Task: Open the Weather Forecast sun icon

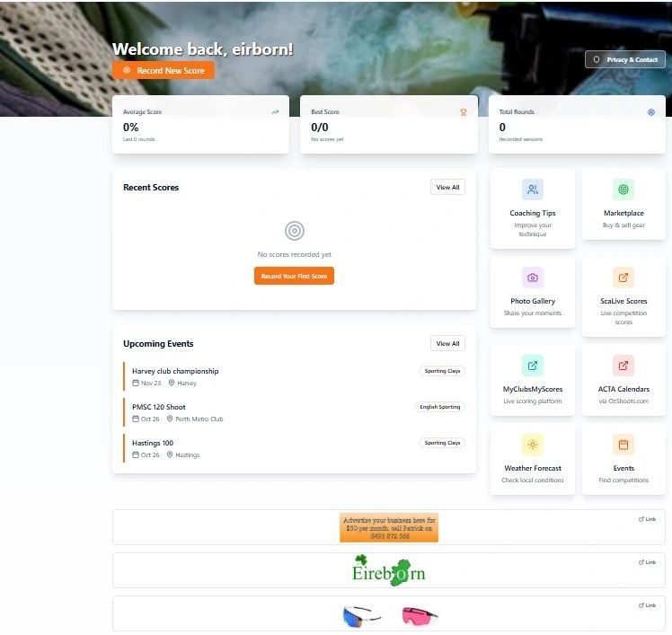Action: [533, 445]
